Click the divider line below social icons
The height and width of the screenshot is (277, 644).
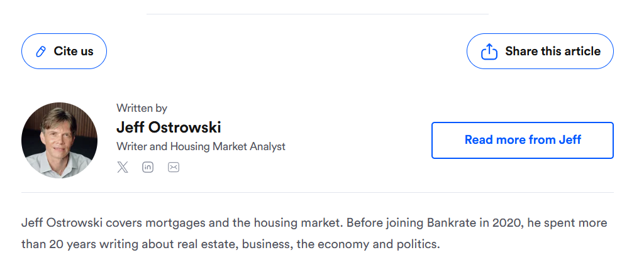coord(317,192)
